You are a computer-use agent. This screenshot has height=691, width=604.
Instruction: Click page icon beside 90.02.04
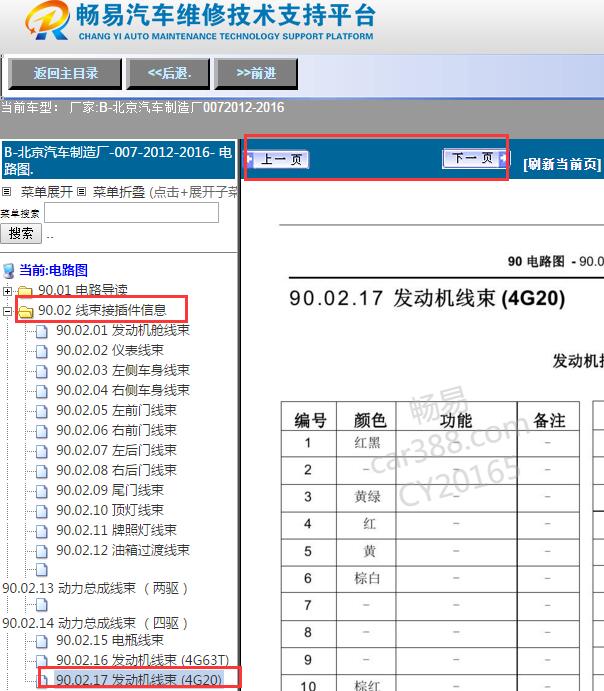41,391
